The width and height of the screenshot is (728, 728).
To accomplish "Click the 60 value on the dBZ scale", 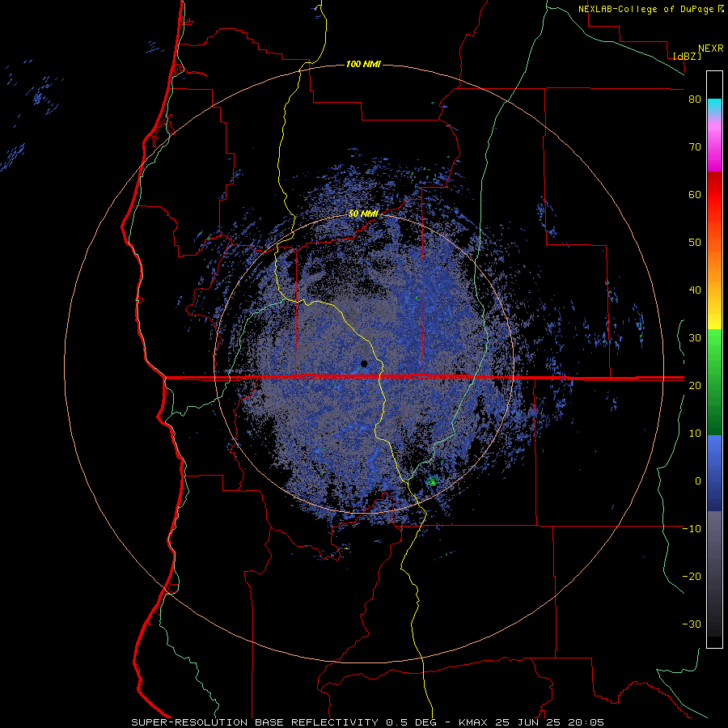I will 695,194.
